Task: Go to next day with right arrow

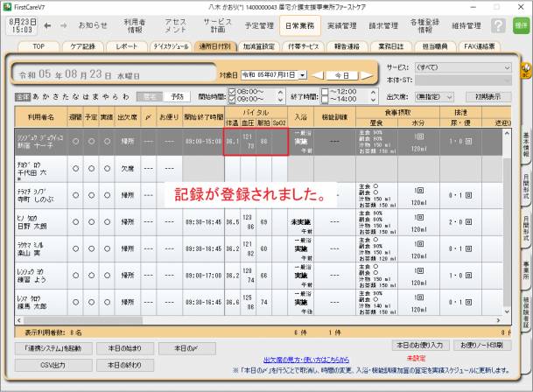Action: click(x=368, y=75)
